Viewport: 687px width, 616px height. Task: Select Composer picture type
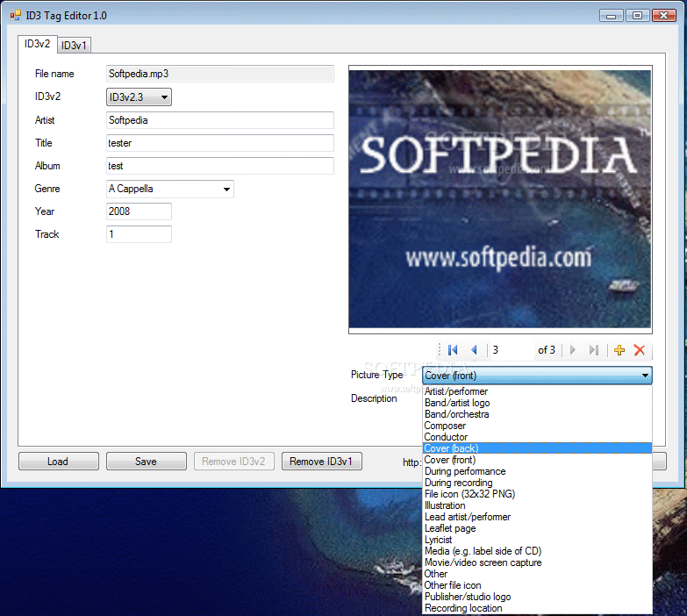537,426
